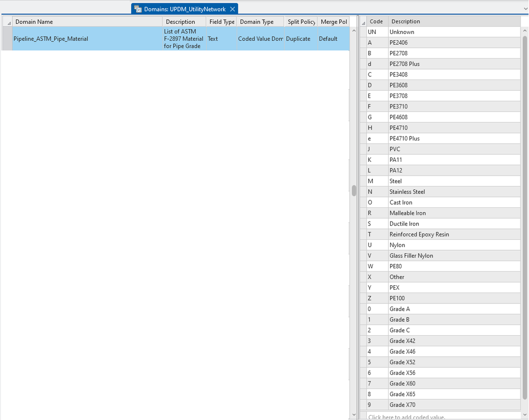Select the Reinforced Epoxy Resin cell

(x=454, y=234)
